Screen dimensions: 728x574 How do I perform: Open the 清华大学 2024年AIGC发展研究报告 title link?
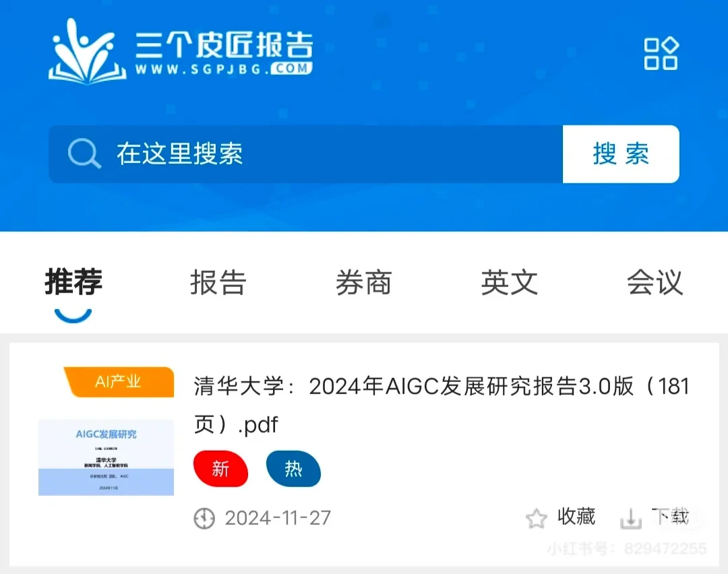coord(441,405)
